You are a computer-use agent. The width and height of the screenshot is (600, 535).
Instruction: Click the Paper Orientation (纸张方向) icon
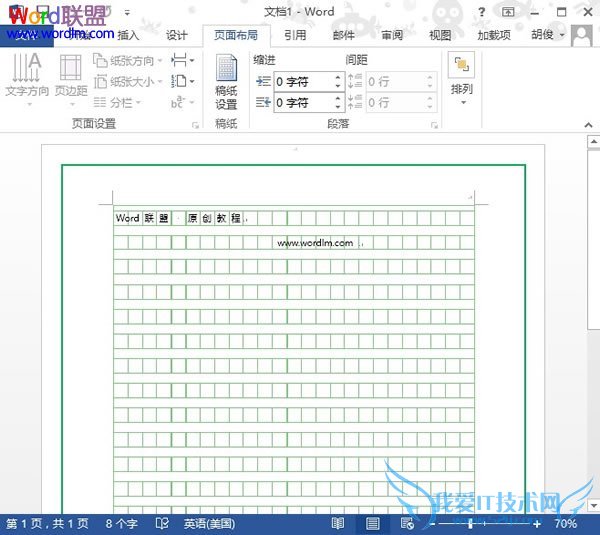(x=100, y=60)
